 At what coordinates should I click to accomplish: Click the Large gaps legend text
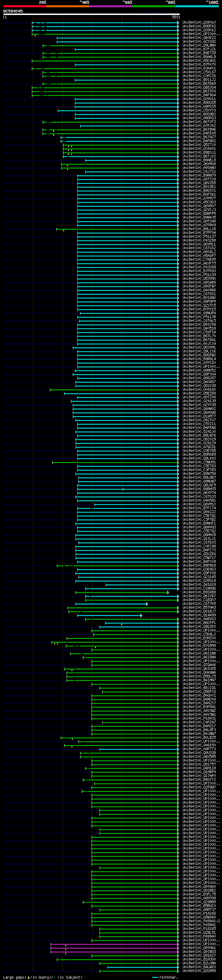tap(15, 977)
